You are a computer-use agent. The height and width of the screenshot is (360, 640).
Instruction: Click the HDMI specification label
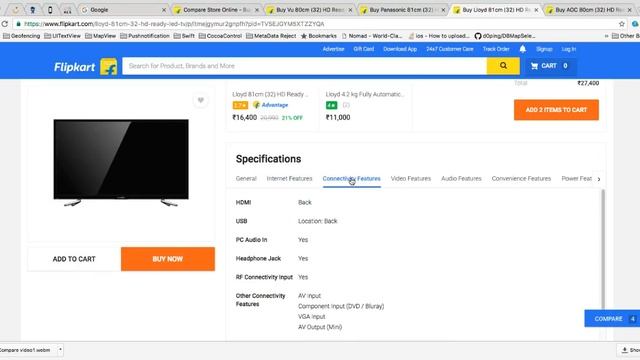pos(243,202)
